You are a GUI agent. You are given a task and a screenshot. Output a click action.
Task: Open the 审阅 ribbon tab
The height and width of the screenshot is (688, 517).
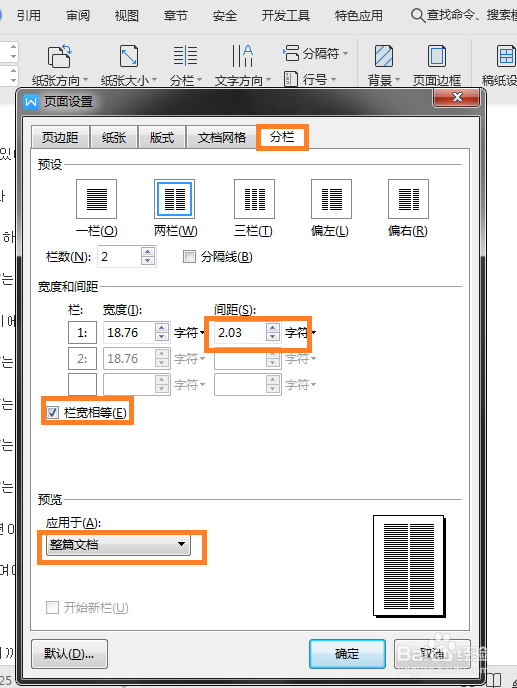[78, 16]
